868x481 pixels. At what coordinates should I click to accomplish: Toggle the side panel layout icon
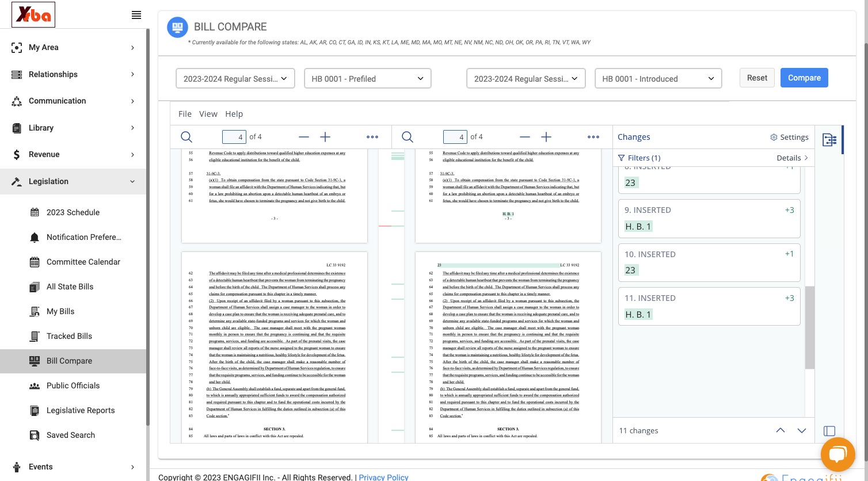[x=829, y=431]
